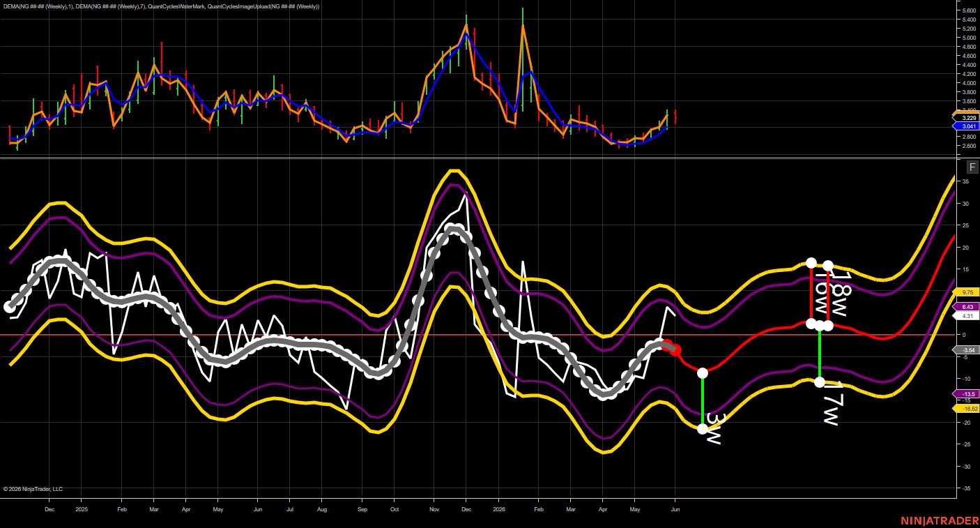The height and width of the screenshot is (528, 980).
Task: Click the 2026 label on time axis
Action: coord(498,510)
